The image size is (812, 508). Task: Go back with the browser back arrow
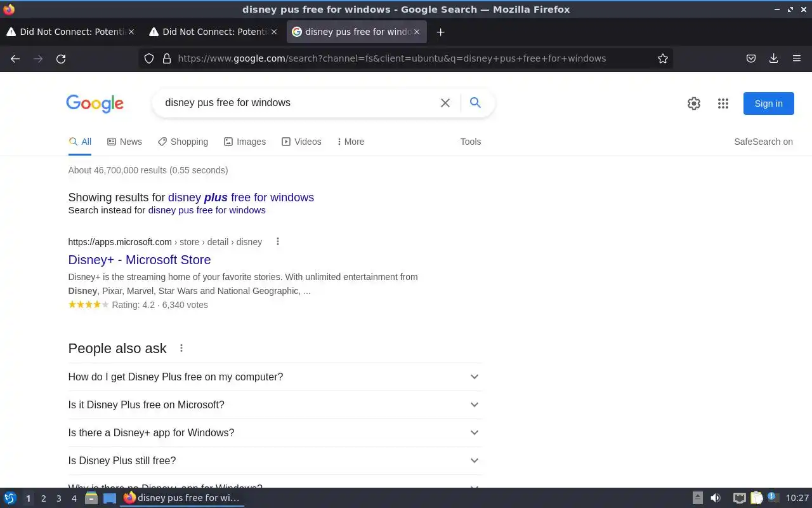tap(15, 58)
